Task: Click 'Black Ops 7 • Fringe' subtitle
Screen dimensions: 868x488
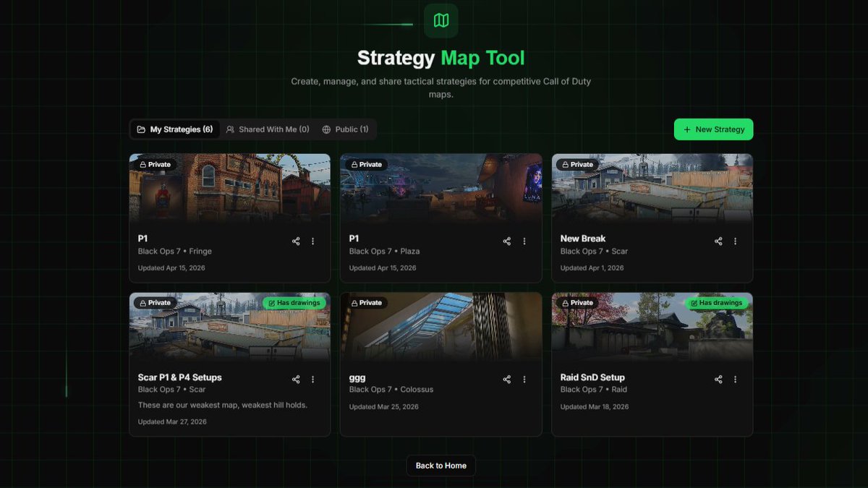Action: click(x=175, y=252)
